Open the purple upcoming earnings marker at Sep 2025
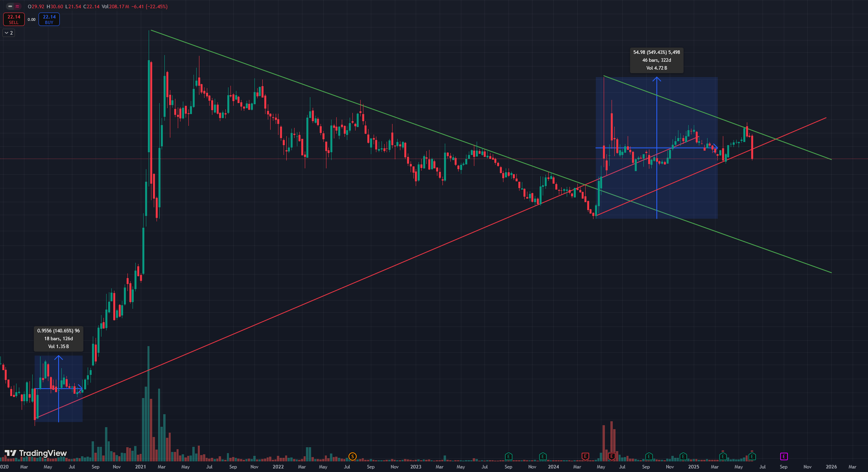Viewport: 868px width, 472px height. (784, 456)
